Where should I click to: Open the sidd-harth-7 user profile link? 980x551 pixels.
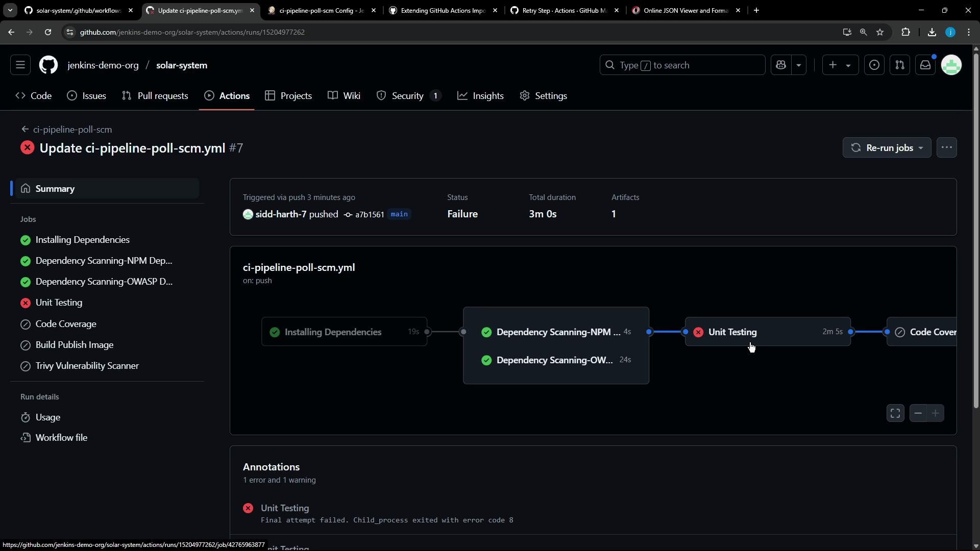click(x=281, y=214)
